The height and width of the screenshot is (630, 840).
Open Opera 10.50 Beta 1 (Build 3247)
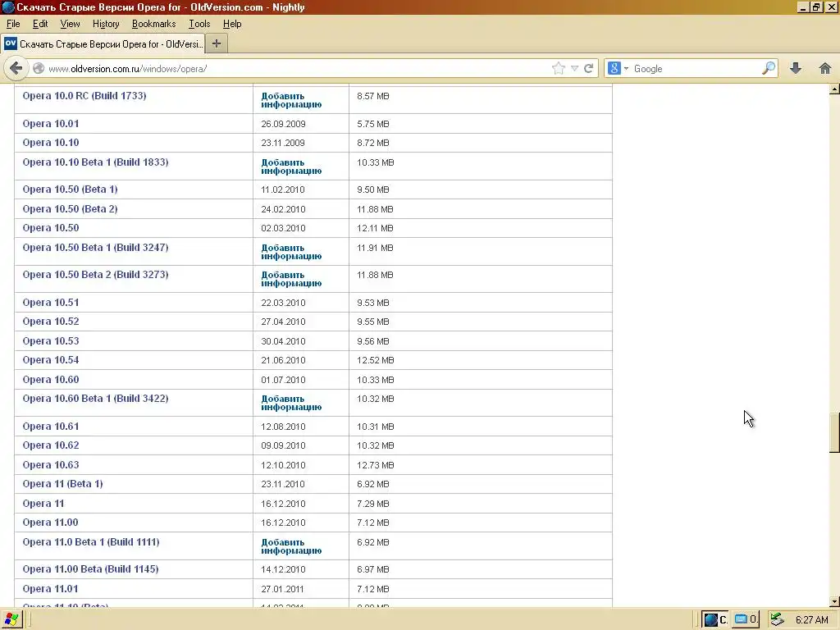[95, 248]
